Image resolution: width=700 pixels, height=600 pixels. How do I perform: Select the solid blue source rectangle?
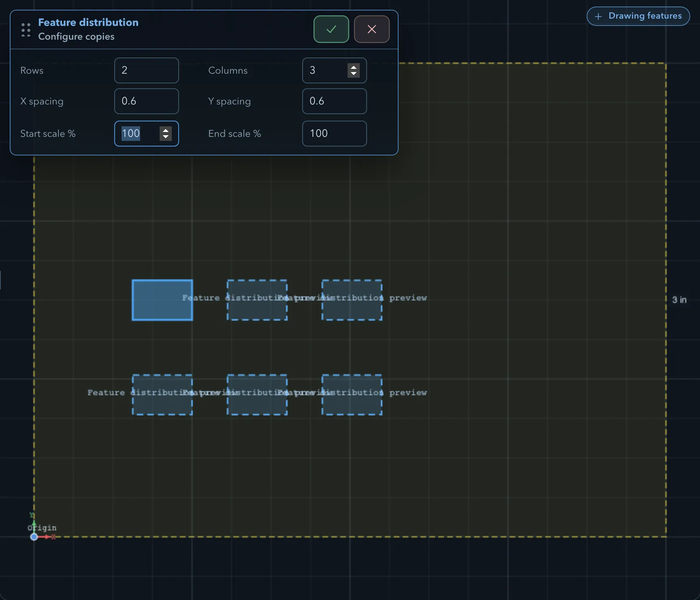click(162, 300)
